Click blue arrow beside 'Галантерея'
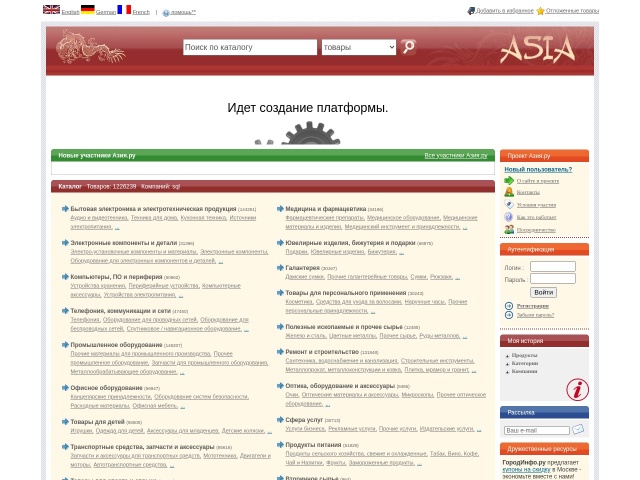The image size is (640, 480). click(x=280, y=268)
